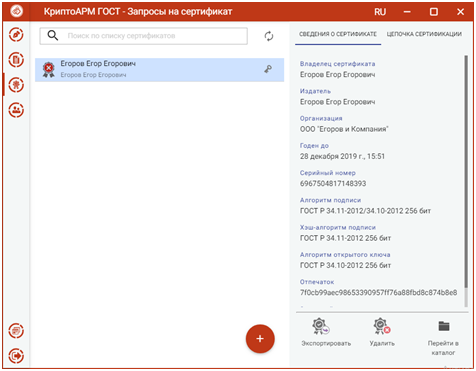Click the Владелец сертификата label
The image size is (476, 371).
coord(337,64)
